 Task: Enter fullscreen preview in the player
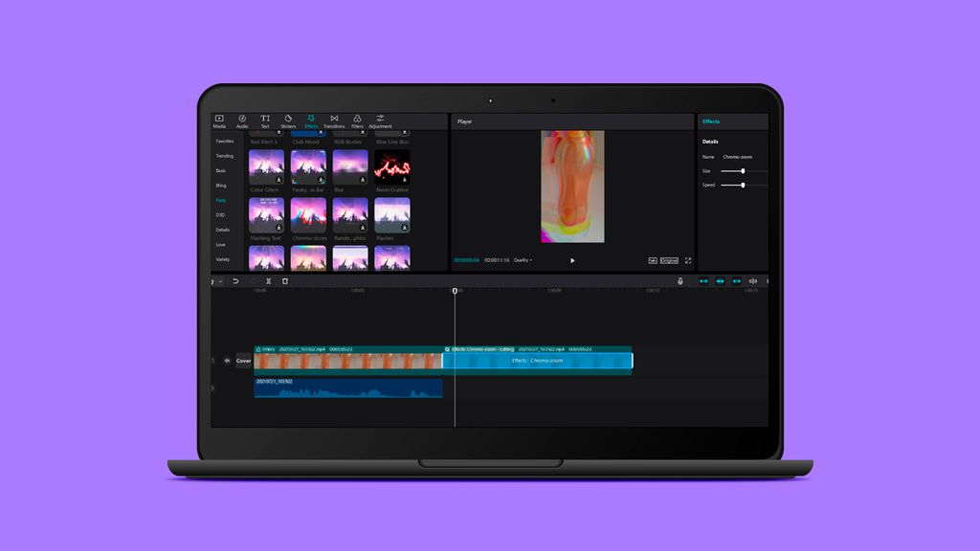(687, 260)
